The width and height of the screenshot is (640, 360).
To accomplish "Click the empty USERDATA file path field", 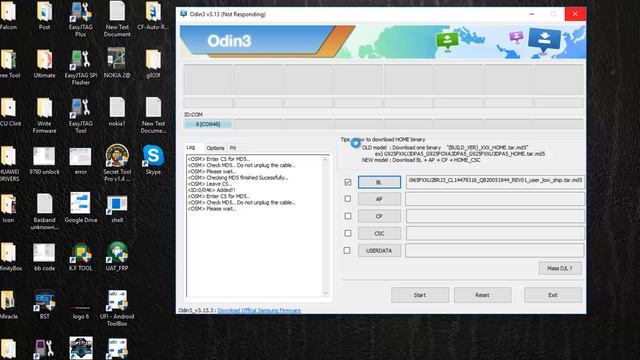I will (495, 251).
